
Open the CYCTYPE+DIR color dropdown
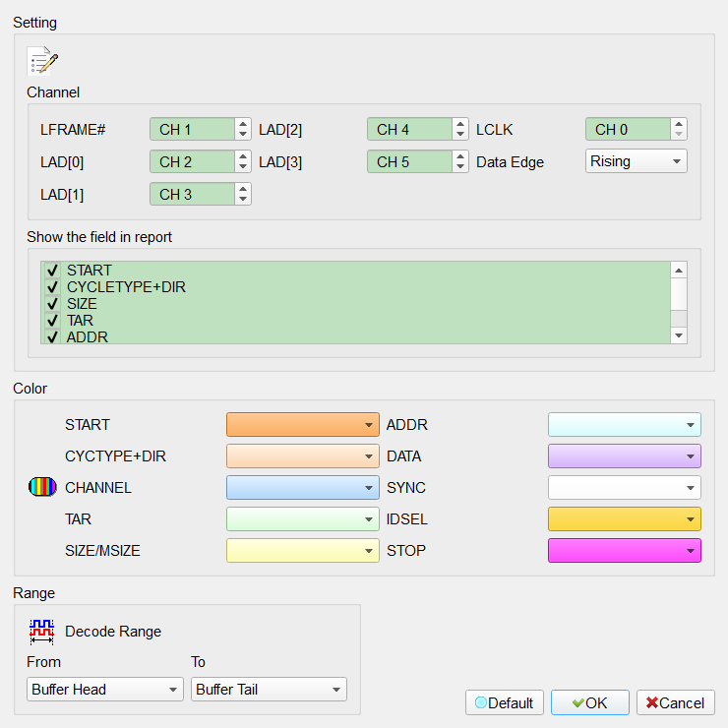click(x=303, y=455)
